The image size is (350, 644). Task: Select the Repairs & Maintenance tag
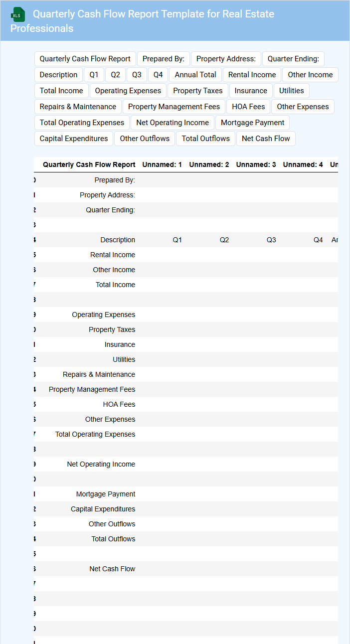(78, 107)
